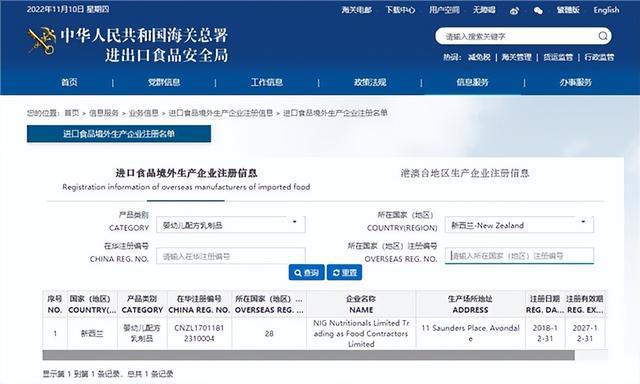The width and height of the screenshot is (640, 384).
Task: Click the 注册有效期 REG. EX... column header
Action: [584, 304]
